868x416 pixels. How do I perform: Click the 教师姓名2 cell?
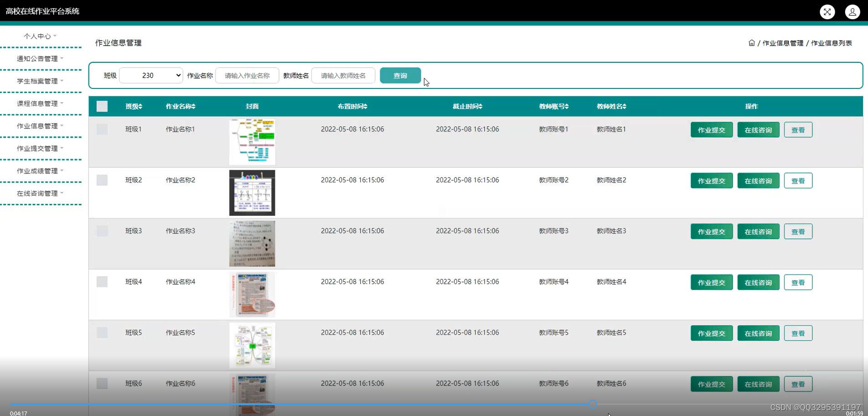(611, 180)
